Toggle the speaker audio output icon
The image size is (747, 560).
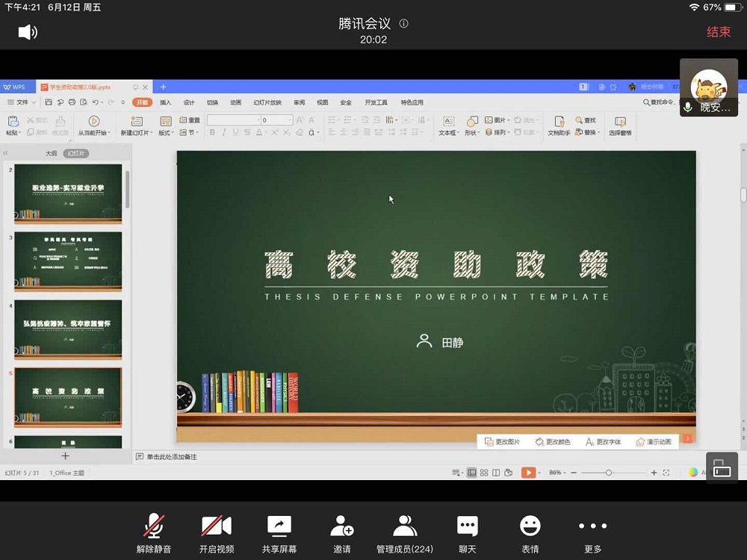28,31
